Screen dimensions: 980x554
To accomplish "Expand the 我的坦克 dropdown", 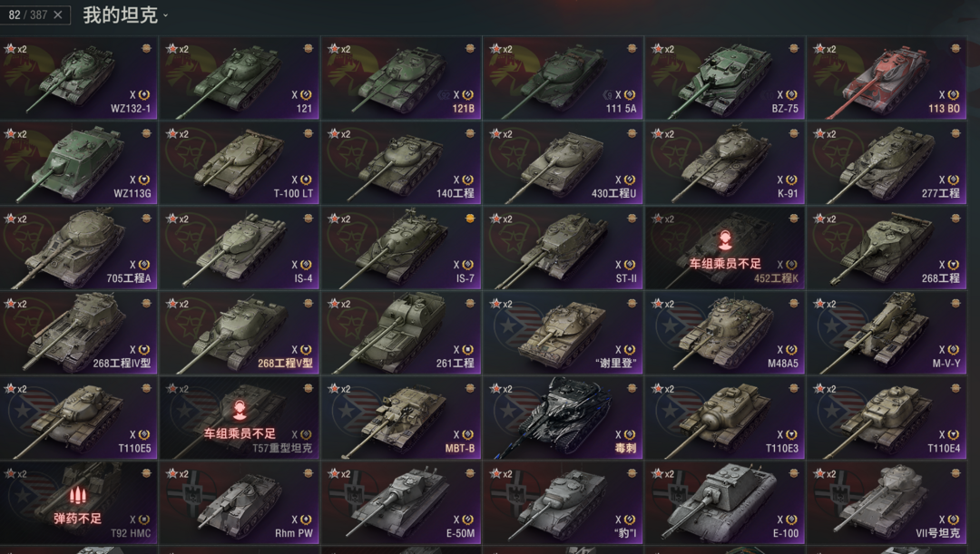I will tap(166, 16).
